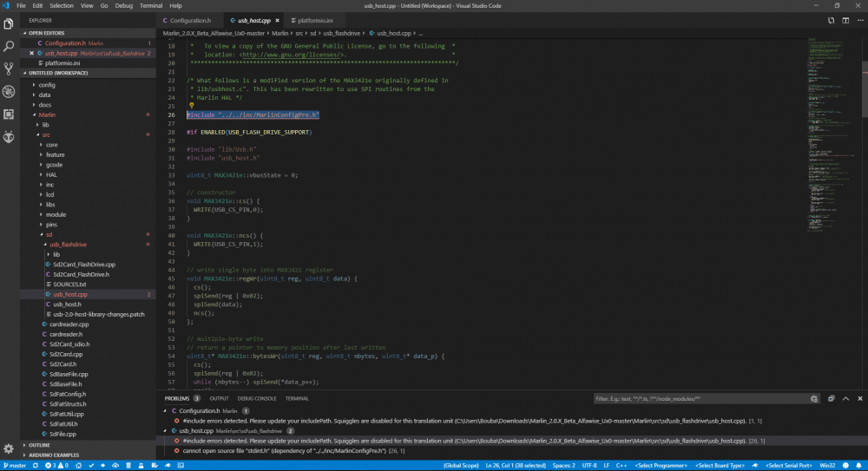
Task: Click the open changes icon in editor toolbar
Action: (x=831, y=21)
